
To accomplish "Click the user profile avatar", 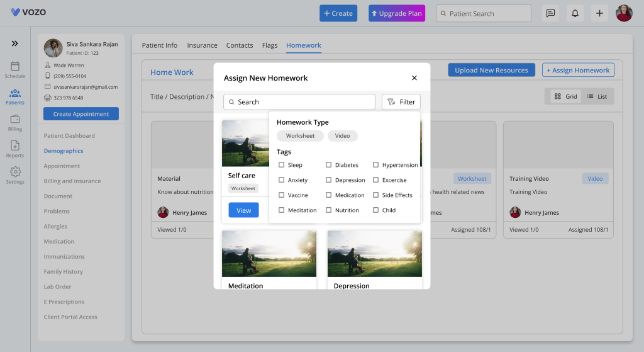I will point(624,13).
